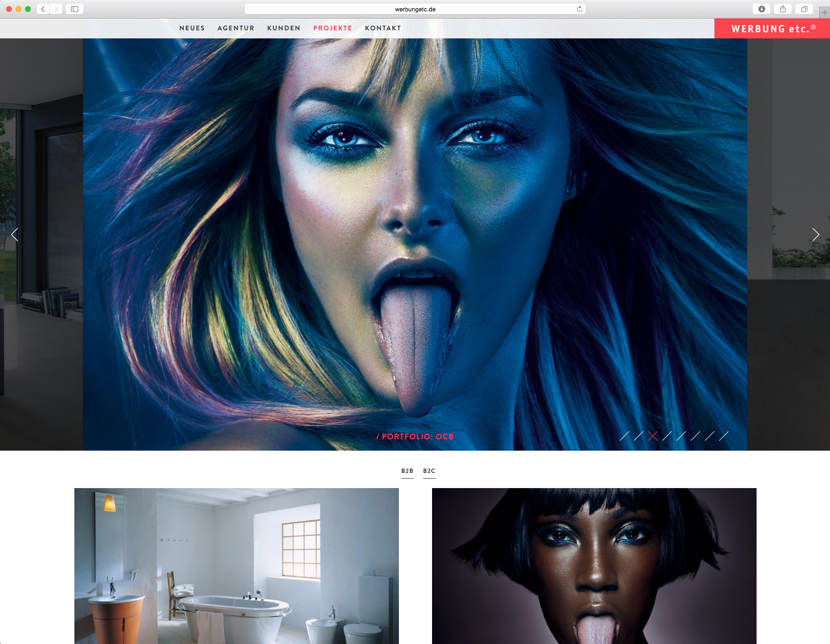This screenshot has width=830, height=644.
Task: Open the PORTFOLIO: OCB caption link
Action: 415,436
